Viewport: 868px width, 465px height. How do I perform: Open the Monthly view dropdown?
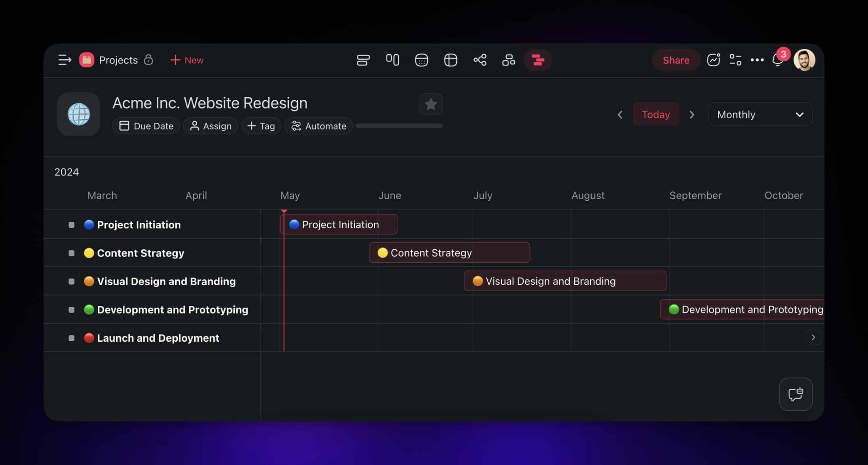click(x=759, y=114)
